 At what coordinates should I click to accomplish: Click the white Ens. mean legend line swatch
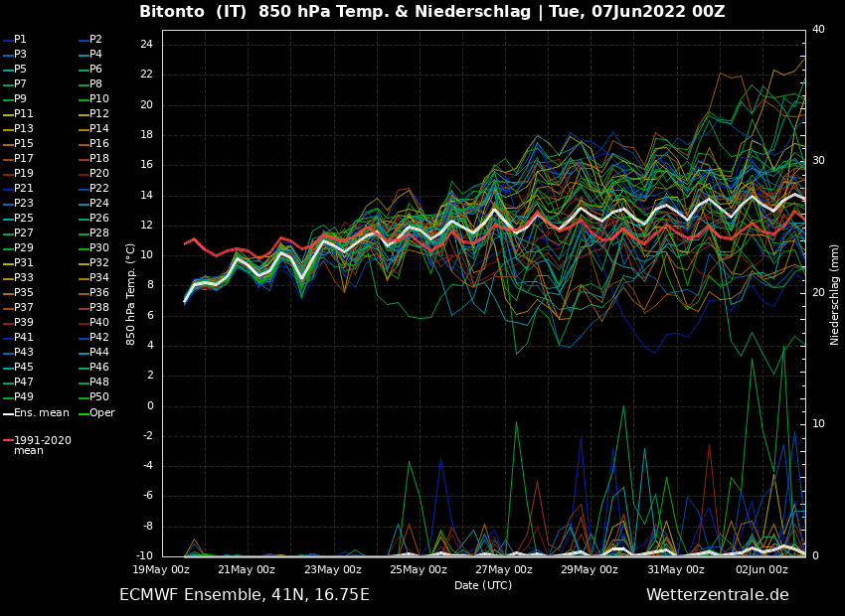click(x=8, y=414)
